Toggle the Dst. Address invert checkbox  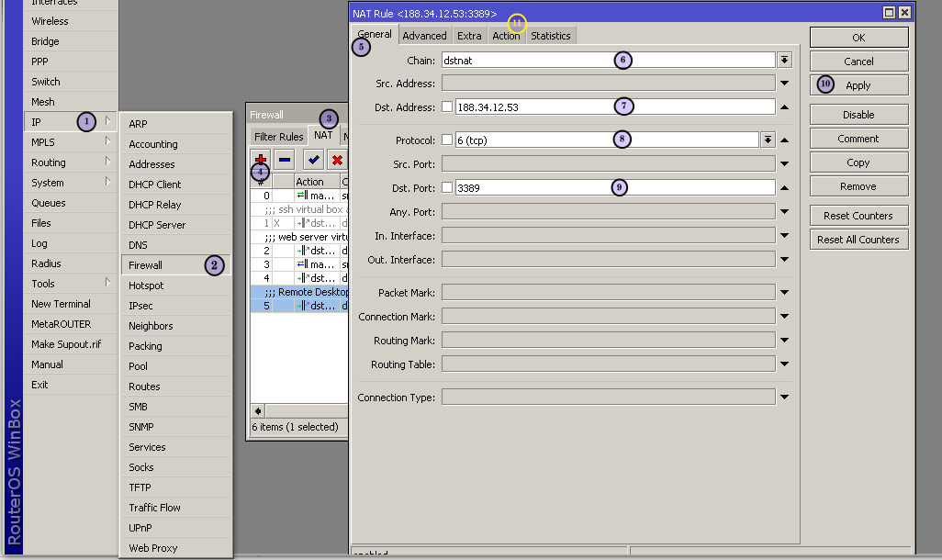coord(447,106)
